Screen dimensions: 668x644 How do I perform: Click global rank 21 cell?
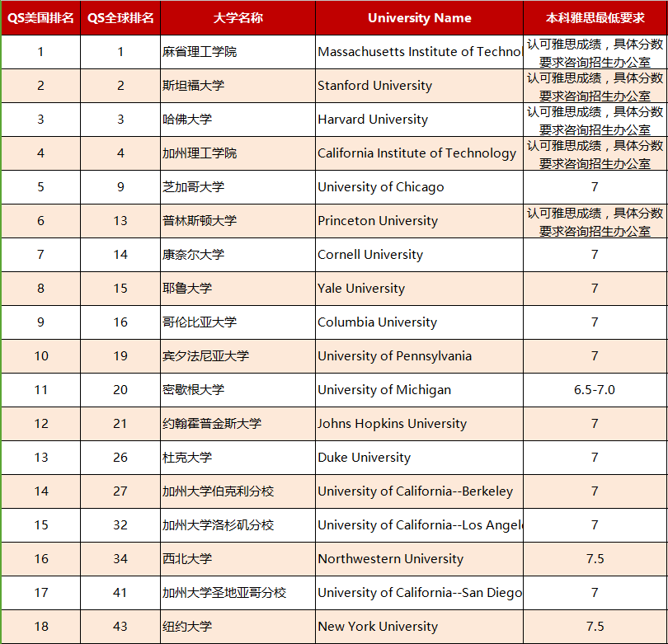[120, 423]
